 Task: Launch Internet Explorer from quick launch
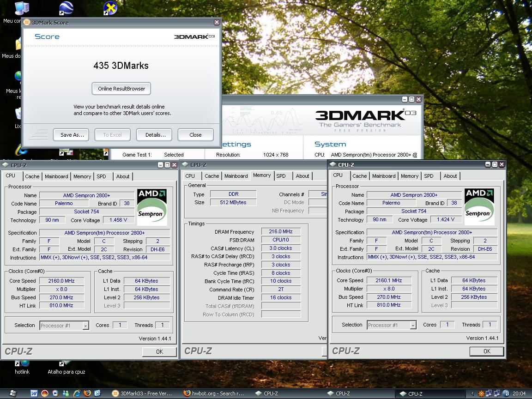(77, 393)
